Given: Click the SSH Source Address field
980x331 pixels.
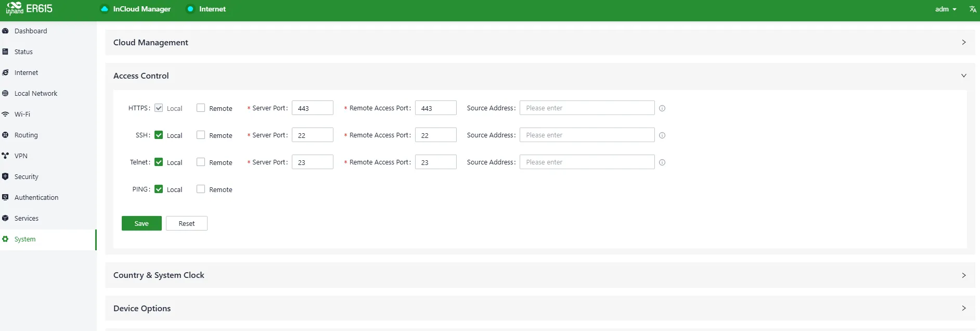Looking at the screenshot, I should 587,135.
